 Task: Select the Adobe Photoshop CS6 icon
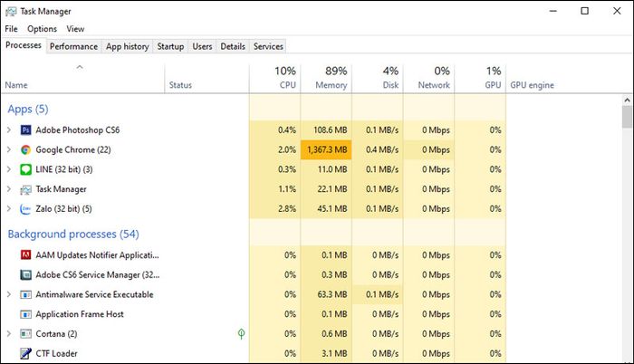pos(25,129)
